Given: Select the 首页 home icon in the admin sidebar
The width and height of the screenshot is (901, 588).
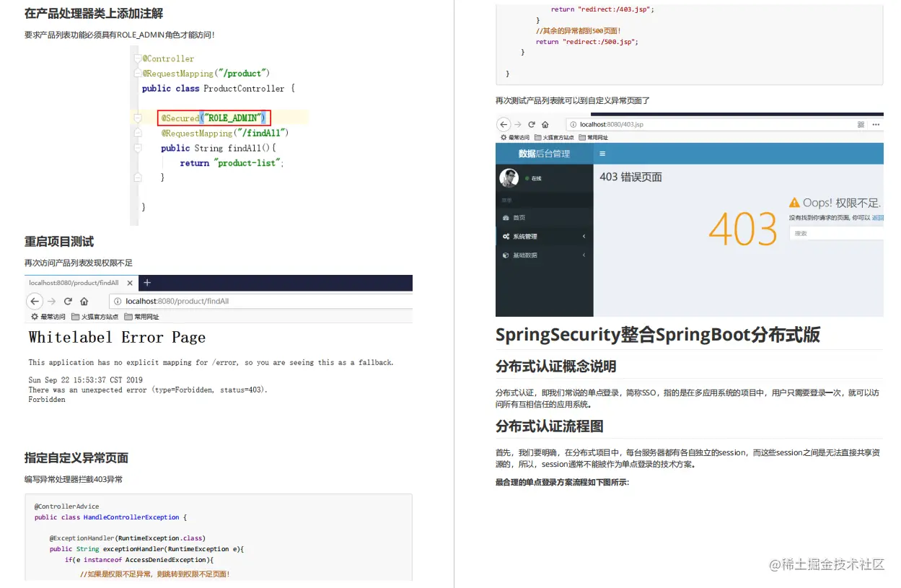Looking at the screenshot, I should point(506,217).
